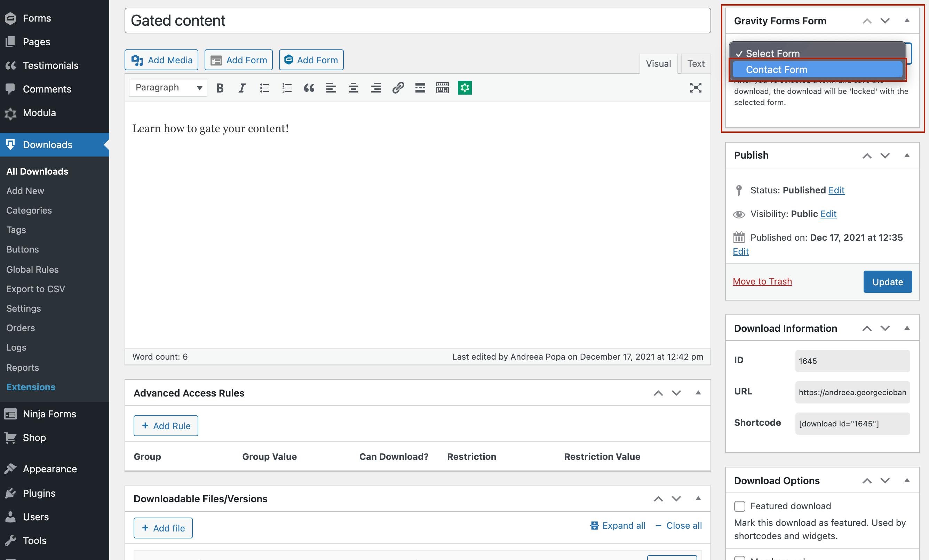Click the Shortcode field
The height and width of the screenshot is (560, 929).
[852, 424]
